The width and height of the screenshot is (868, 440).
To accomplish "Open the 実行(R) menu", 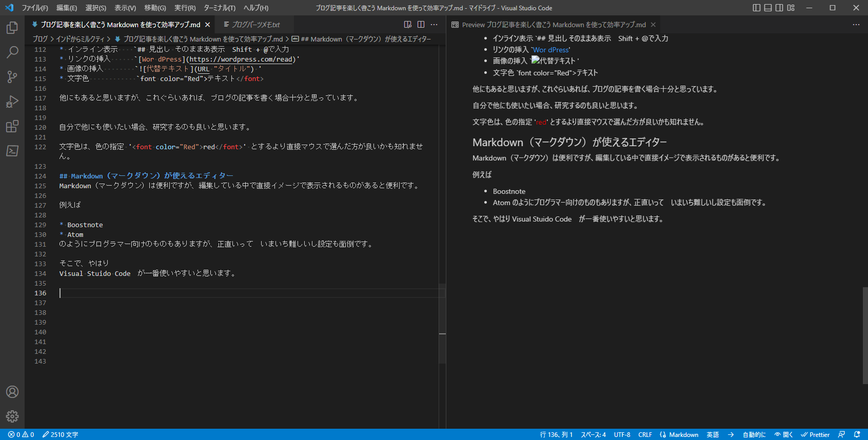I will click(x=185, y=8).
